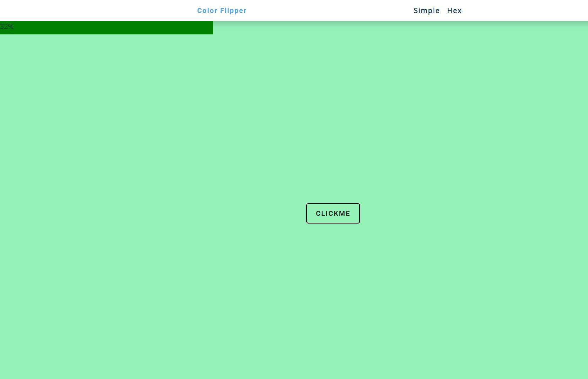Switch to the Hex page
588x379 pixels.
pos(454,11)
